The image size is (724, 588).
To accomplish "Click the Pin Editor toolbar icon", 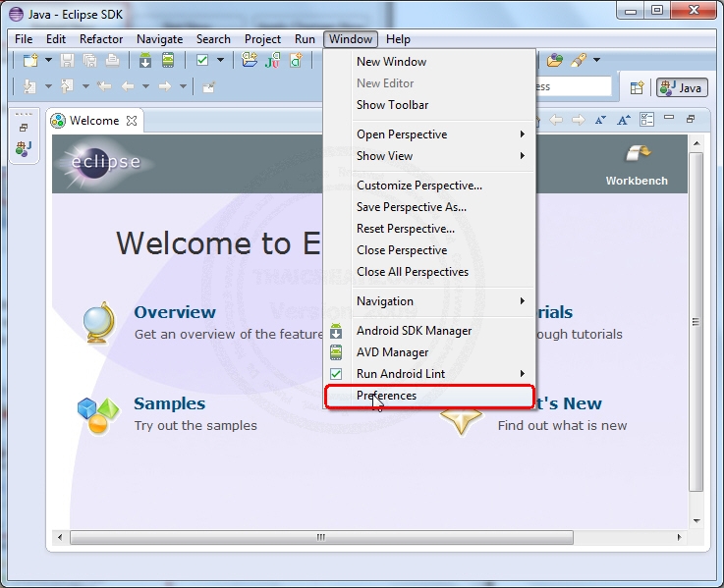I will pyautogui.click(x=208, y=86).
